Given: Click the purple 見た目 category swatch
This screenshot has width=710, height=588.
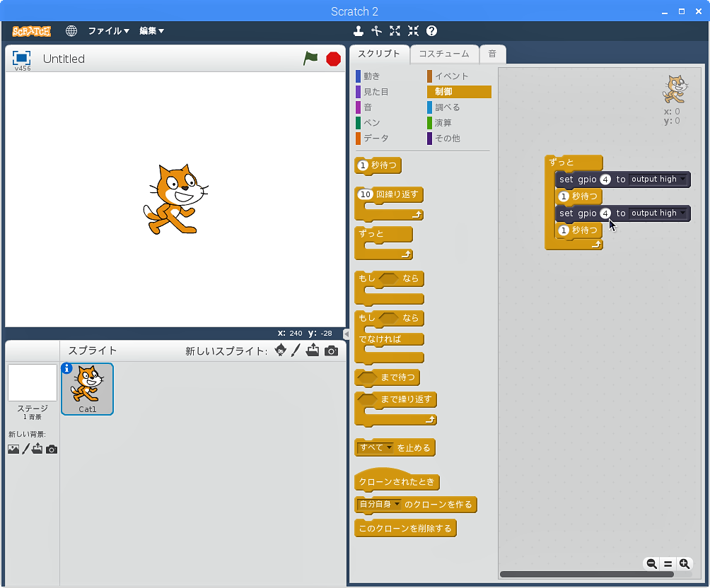Looking at the screenshot, I should pyautogui.click(x=359, y=92).
